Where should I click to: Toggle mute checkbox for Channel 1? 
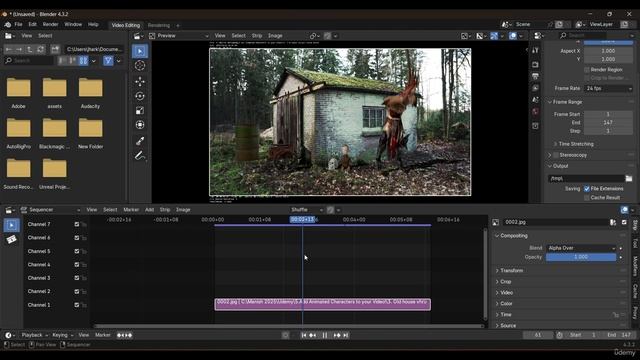[77, 305]
